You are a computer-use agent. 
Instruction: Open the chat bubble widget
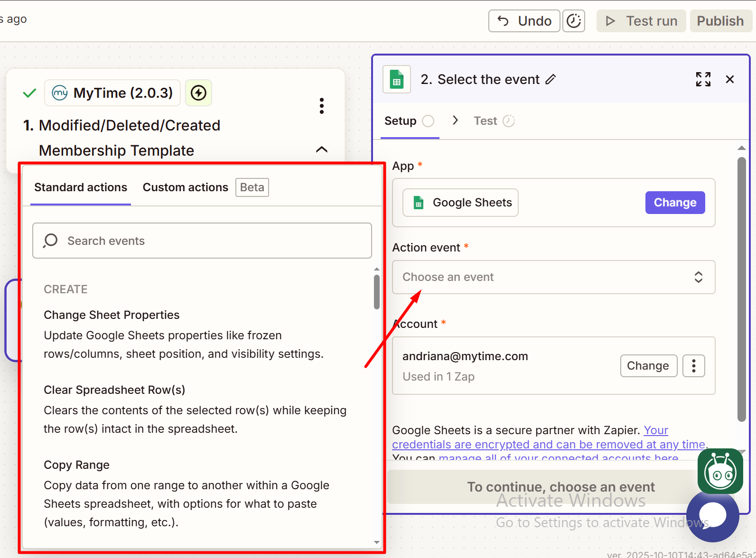pos(712,516)
